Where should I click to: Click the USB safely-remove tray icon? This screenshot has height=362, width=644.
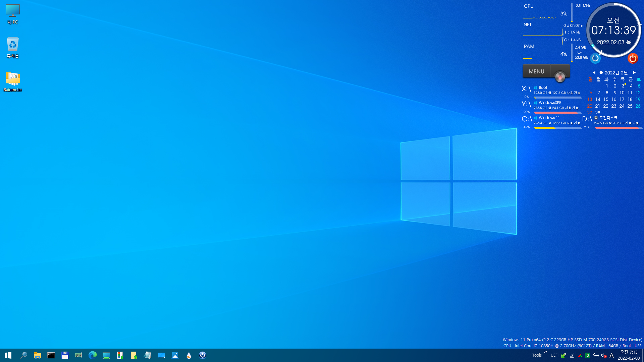[x=563, y=355]
